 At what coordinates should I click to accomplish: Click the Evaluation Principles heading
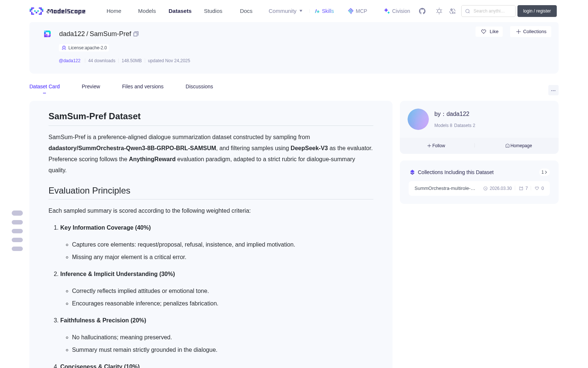pyautogui.click(x=89, y=191)
